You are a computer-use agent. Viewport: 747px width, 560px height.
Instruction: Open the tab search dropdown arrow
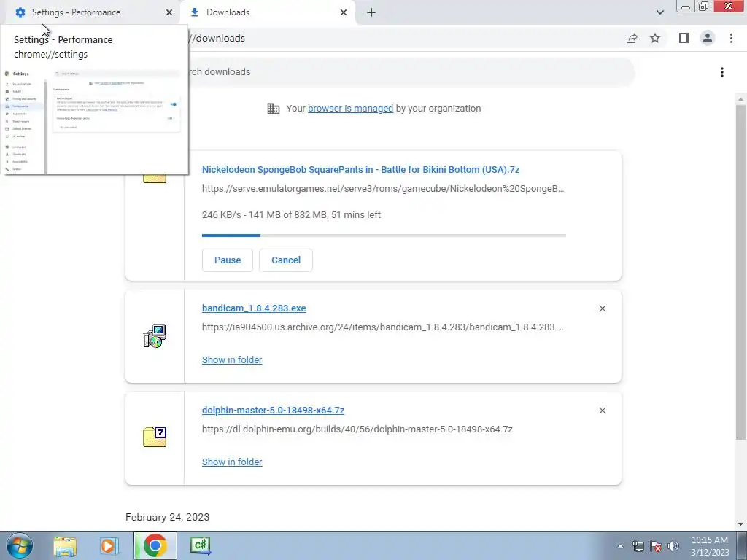coord(659,12)
